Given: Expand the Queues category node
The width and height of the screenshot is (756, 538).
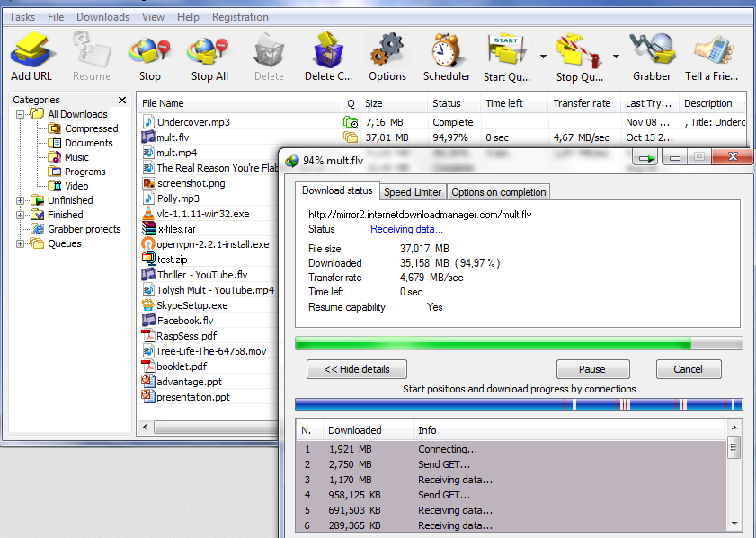Looking at the screenshot, I should point(21,243).
